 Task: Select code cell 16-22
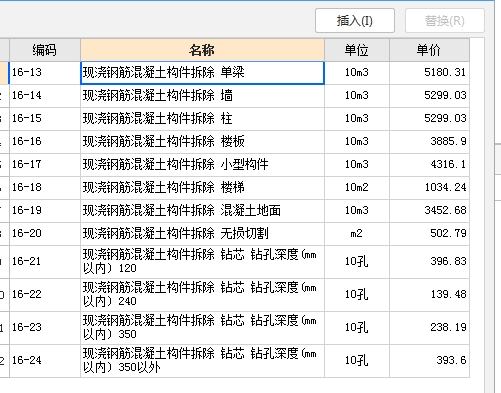[x=45, y=295]
